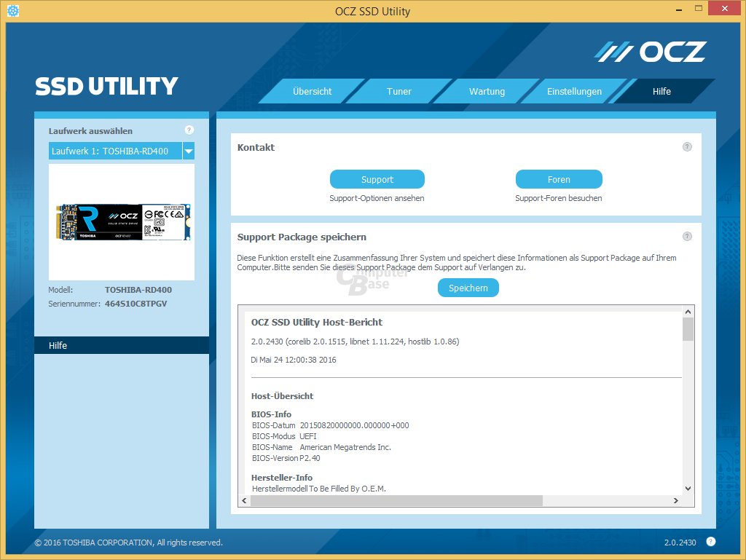Select the Laufwerk 1: TOSHIBA-RD400 combo box
746x560 pixels.
[x=122, y=151]
